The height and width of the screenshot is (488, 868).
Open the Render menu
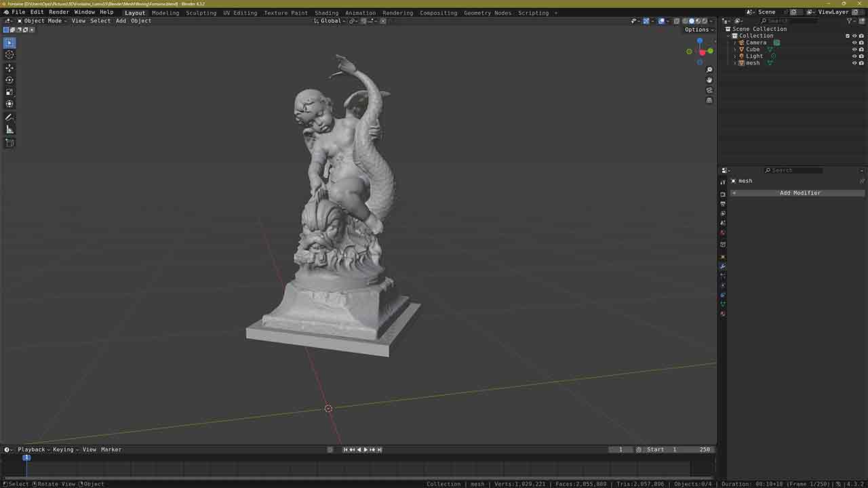[59, 12]
